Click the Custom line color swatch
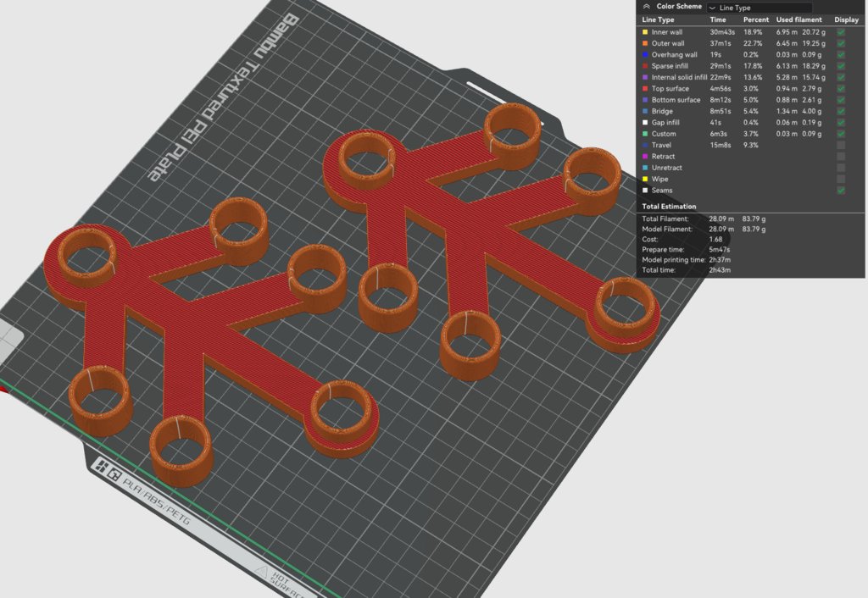The image size is (868, 598). pyautogui.click(x=645, y=134)
